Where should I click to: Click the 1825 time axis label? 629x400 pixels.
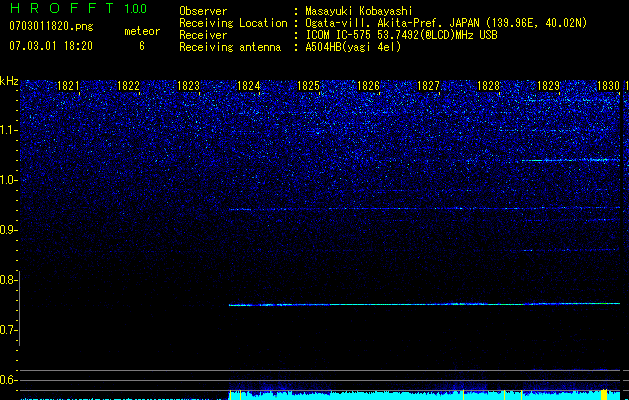click(x=308, y=86)
